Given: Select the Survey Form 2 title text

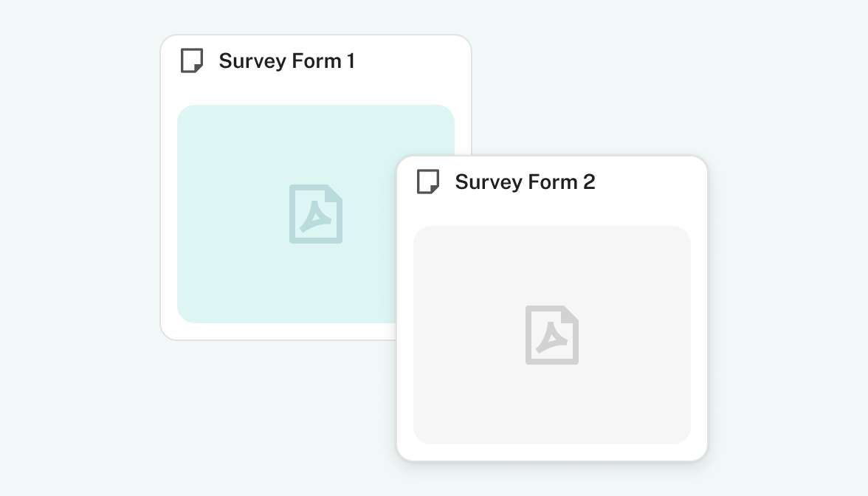Looking at the screenshot, I should pos(525,182).
